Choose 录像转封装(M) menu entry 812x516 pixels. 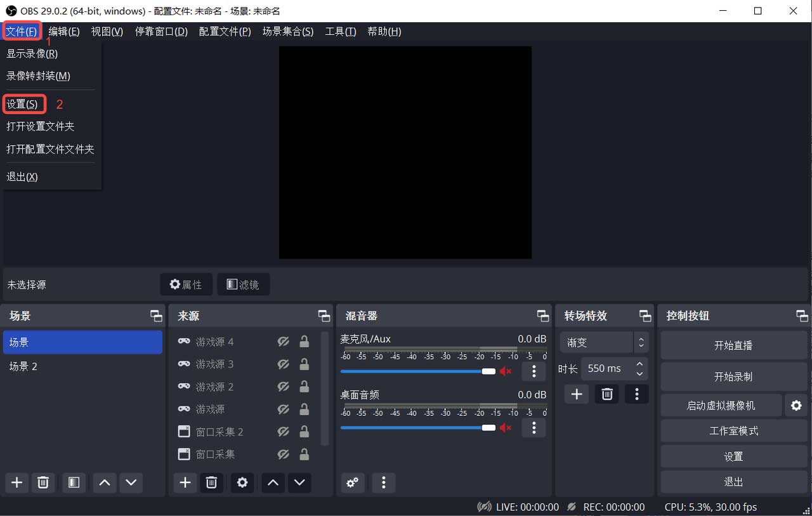coord(38,76)
